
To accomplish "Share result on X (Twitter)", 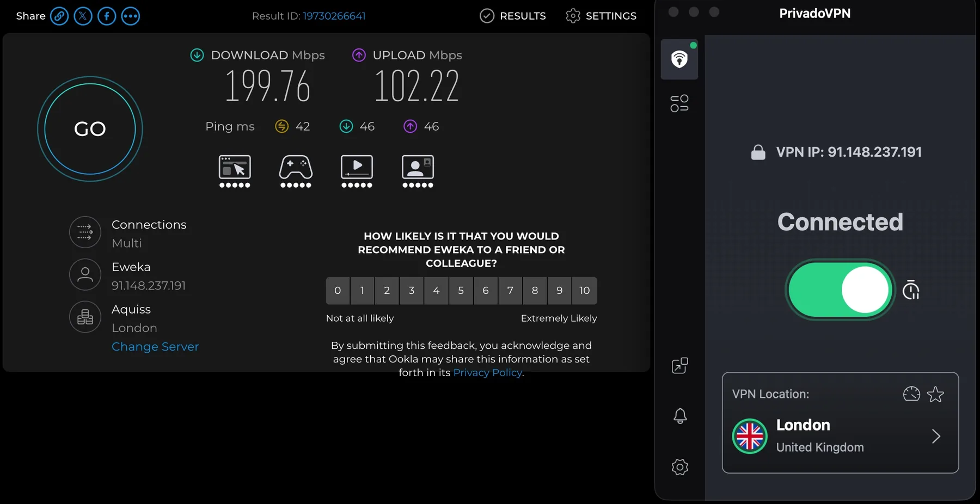I will [83, 16].
